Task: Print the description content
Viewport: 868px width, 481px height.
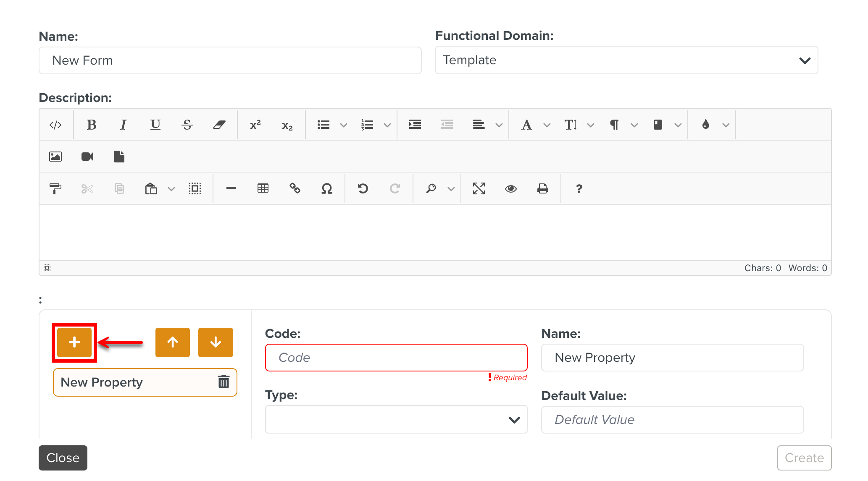Action: [543, 188]
